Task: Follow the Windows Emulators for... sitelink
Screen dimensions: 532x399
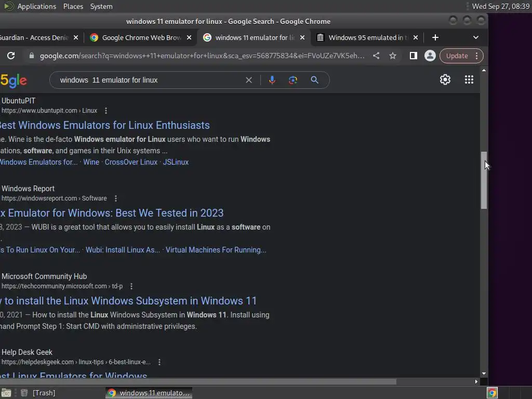Action: (x=38, y=162)
